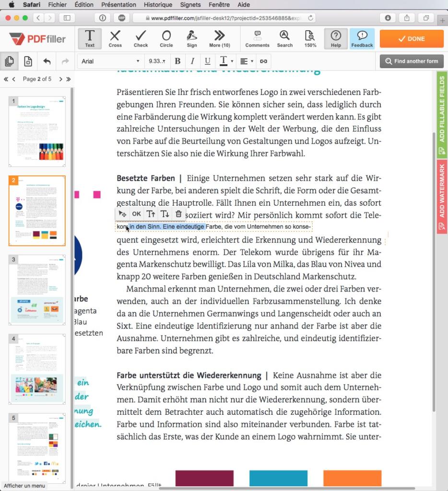
Task: Open the Historique menu
Action: 158,5
